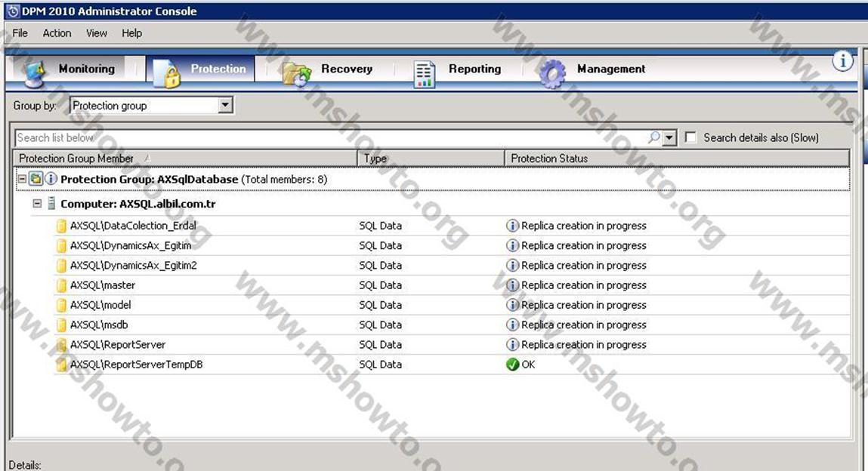Click the database icon for AXSQL\master
868x471 pixels.
(x=61, y=285)
